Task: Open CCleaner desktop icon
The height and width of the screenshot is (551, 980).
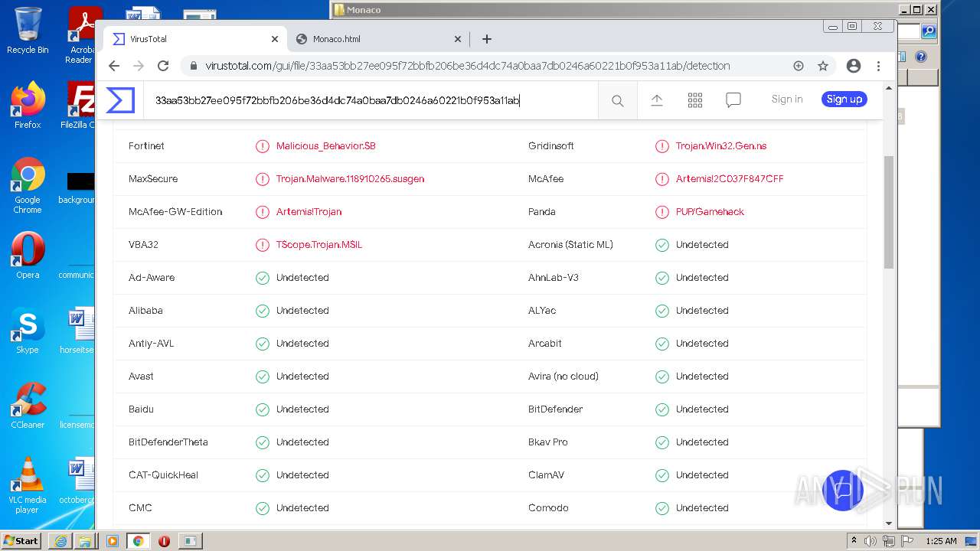Action: click(28, 406)
